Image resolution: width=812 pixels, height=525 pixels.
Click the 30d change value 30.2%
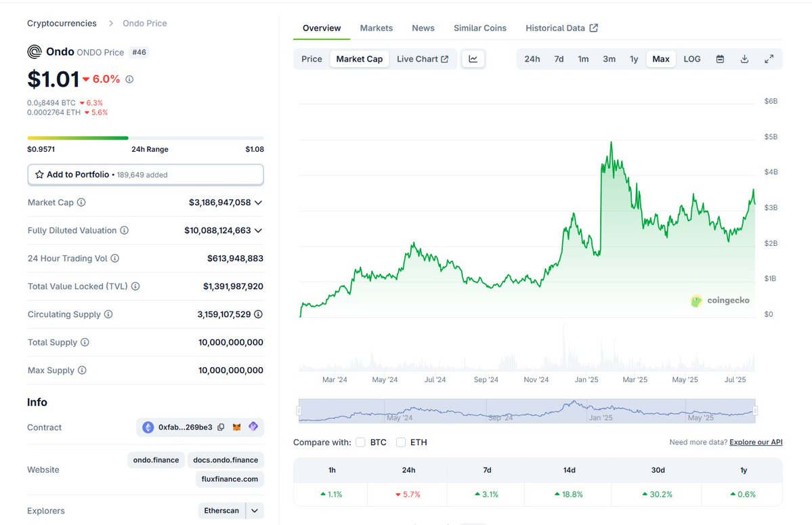[657, 495]
